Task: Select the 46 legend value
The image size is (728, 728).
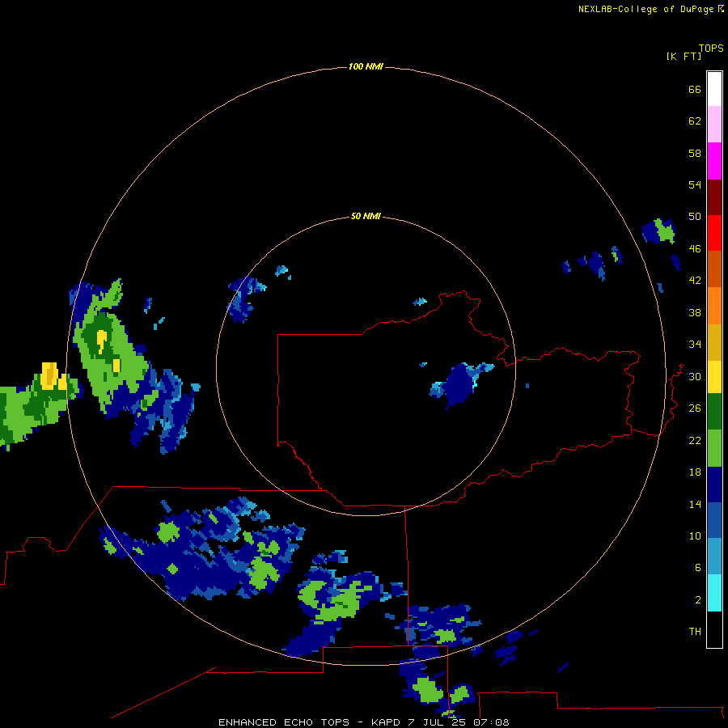Action: (695, 249)
